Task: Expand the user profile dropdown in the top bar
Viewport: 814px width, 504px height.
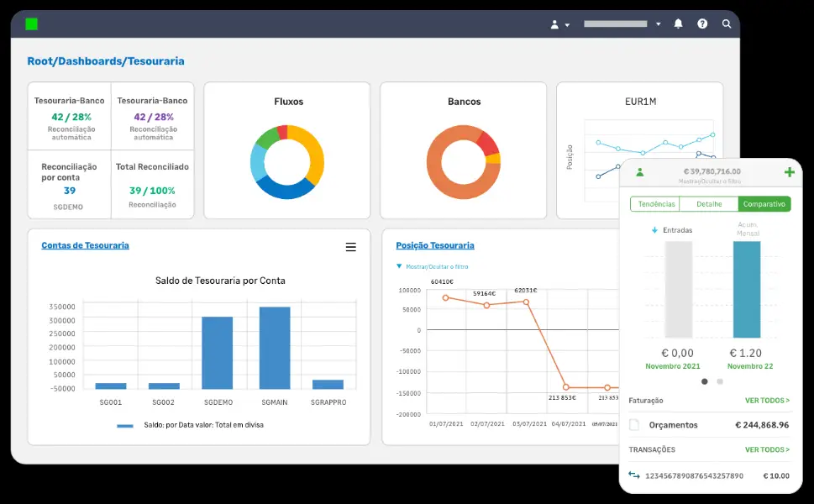Action: click(559, 24)
